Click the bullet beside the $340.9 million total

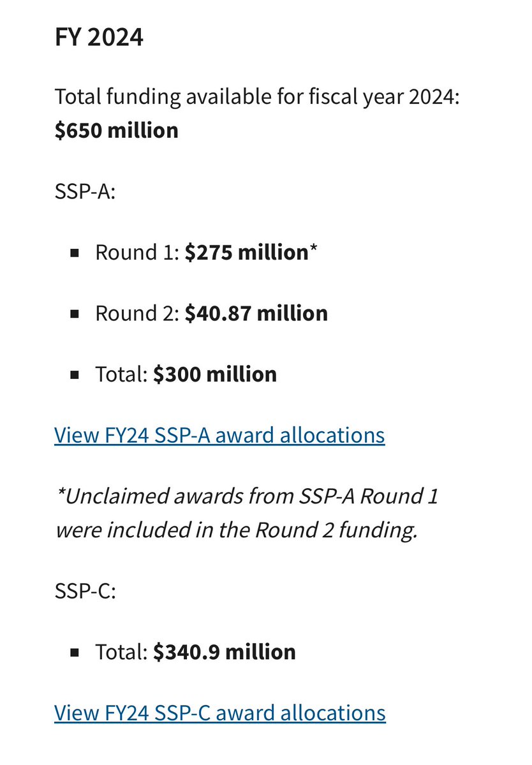[x=75, y=652]
